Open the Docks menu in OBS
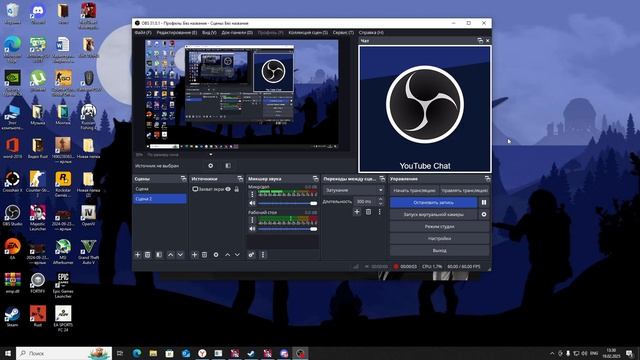 (237, 32)
